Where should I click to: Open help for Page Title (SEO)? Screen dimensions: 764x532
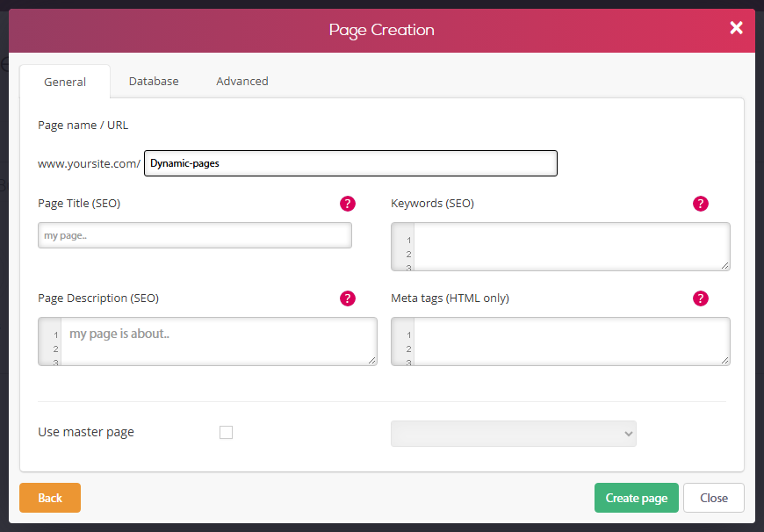(348, 204)
